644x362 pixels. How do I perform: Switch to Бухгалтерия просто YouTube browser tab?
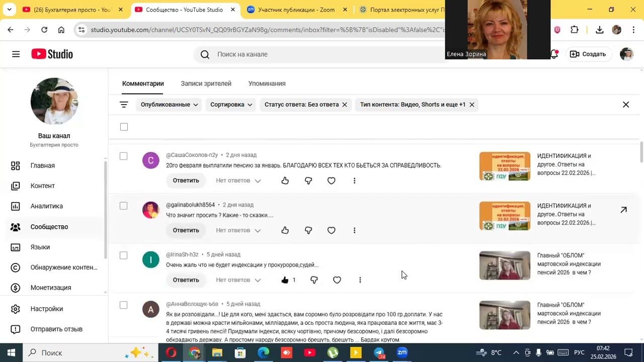tap(73, 10)
